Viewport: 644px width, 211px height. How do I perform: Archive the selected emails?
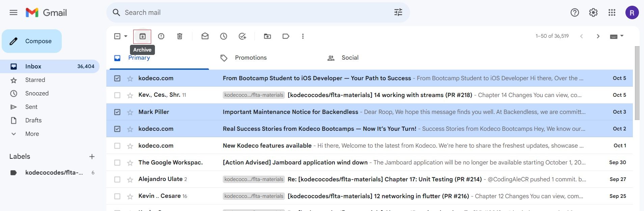[142, 36]
